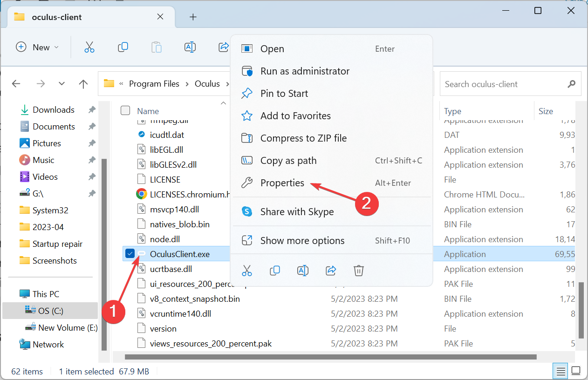This screenshot has width=588, height=380.
Task: Select Compress to ZIP file
Action: 332,138
